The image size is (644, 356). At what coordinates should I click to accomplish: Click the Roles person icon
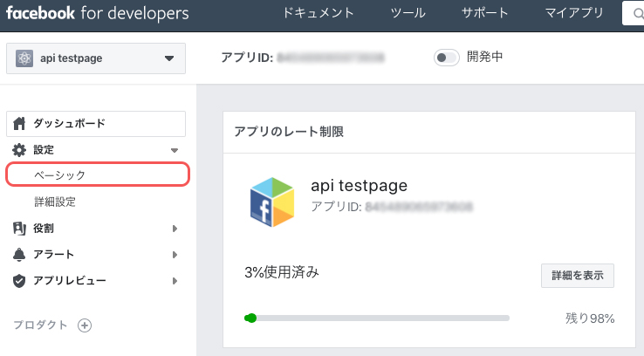[x=20, y=229]
